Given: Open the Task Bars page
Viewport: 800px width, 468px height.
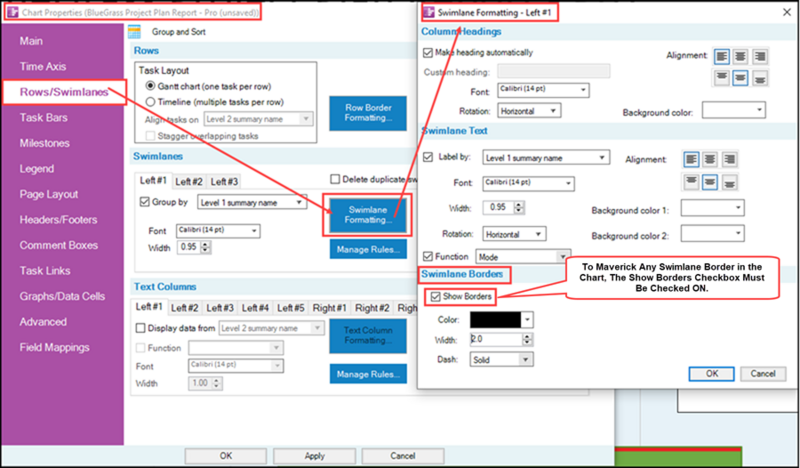Looking at the screenshot, I should (x=43, y=118).
